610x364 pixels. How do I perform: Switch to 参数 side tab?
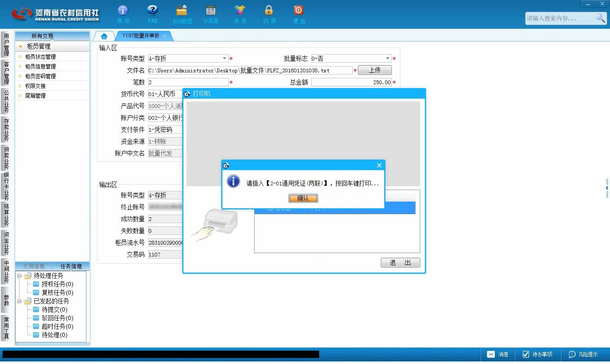pyautogui.click(x=6, y=300)
